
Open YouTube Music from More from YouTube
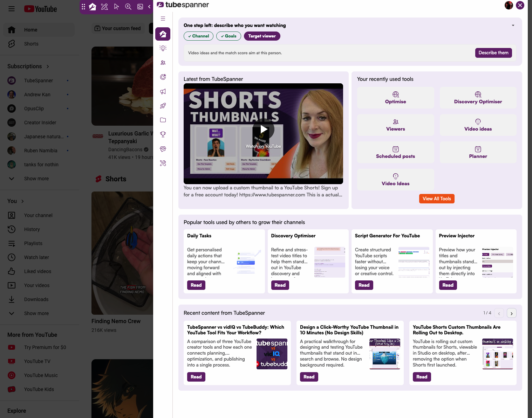point(39,375)
